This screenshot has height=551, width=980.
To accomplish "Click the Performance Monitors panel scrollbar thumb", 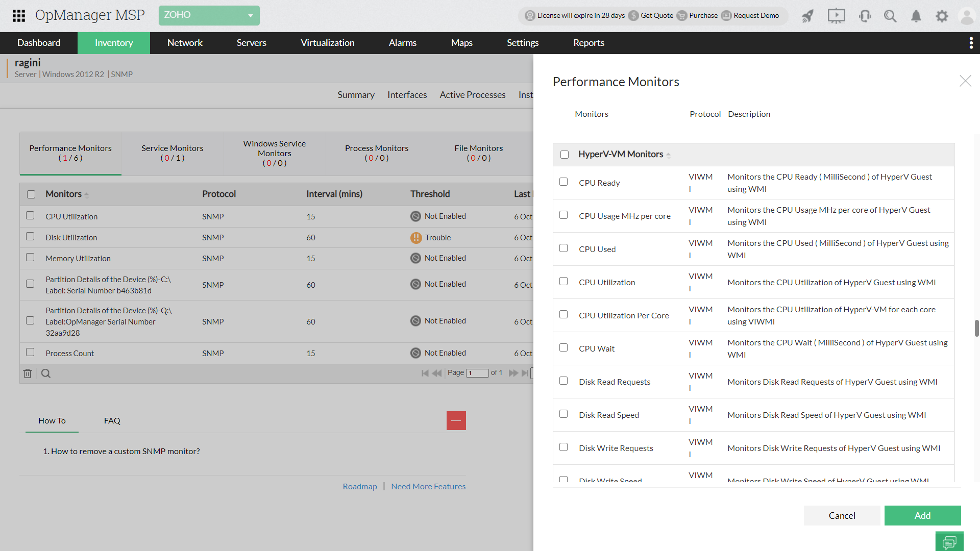I will click(976, 328).
